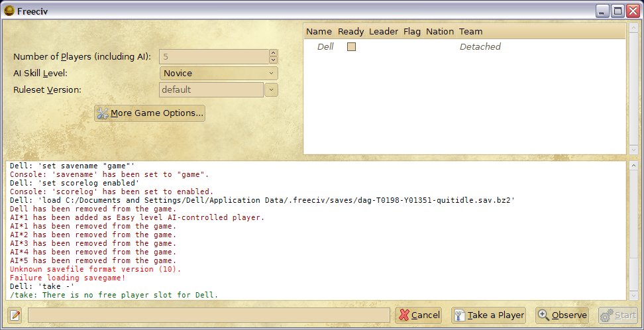The image size is (644, 330).
Task: Click the Observe button
Action: (x=563, y=315)
